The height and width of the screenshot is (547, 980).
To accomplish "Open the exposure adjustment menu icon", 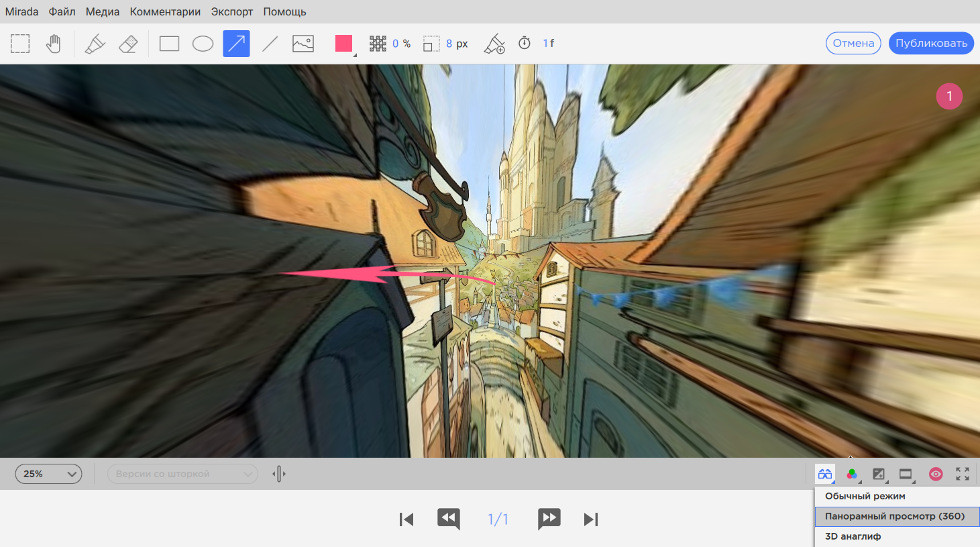I will [x=879, y=474].
